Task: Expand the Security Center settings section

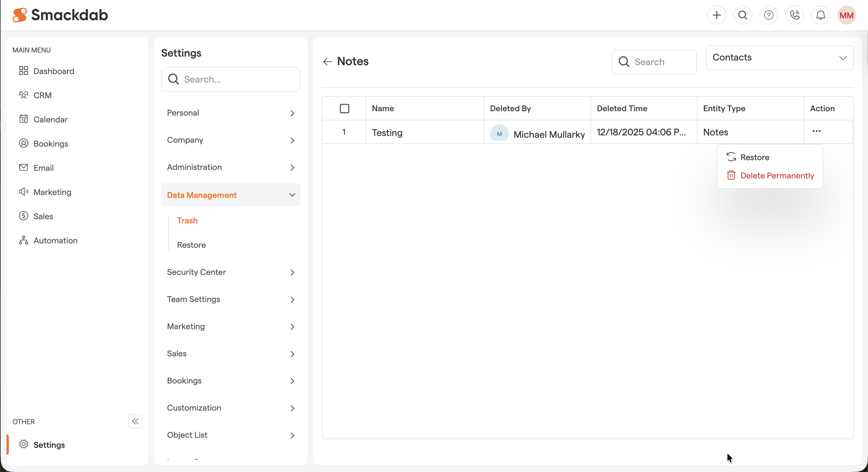Action: click(231, 272)
